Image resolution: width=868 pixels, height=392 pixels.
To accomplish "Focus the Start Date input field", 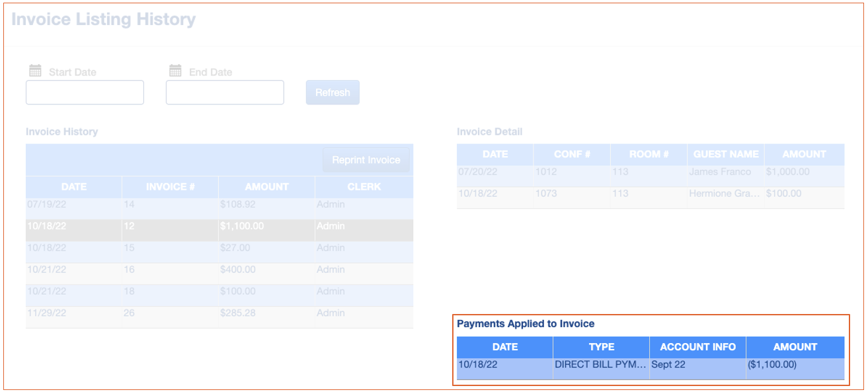I will [85, 93].
